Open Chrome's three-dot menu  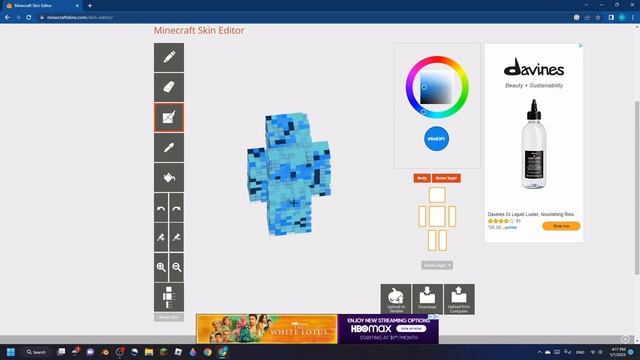[633, 18]
